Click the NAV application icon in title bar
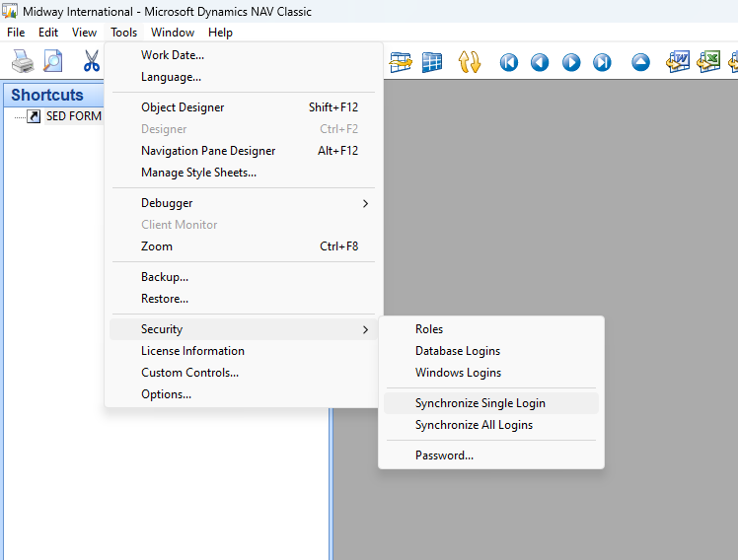This screenshot has height=560, width=738. point(10,11)
